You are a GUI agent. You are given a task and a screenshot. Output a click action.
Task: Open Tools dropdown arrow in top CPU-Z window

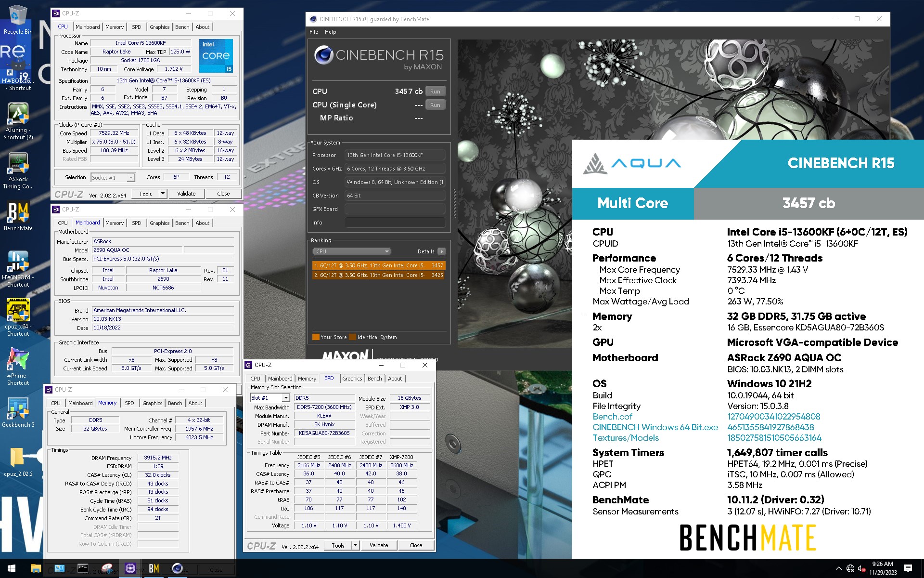(163, 194)
